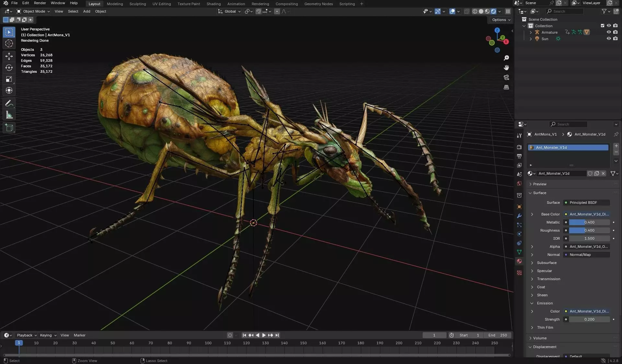Open the Object properties tab
This screenshot has height=364, width=622.
click(519, 207)
